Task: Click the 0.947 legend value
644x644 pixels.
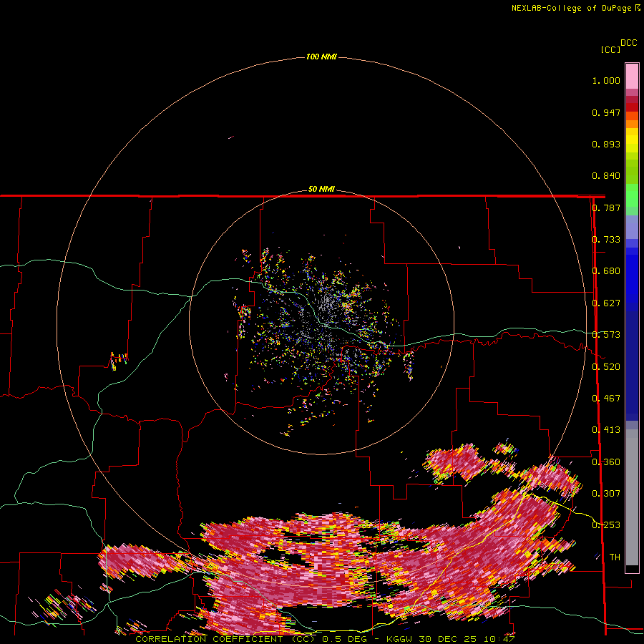Action: pyautogui.click(x=606, y=112)
